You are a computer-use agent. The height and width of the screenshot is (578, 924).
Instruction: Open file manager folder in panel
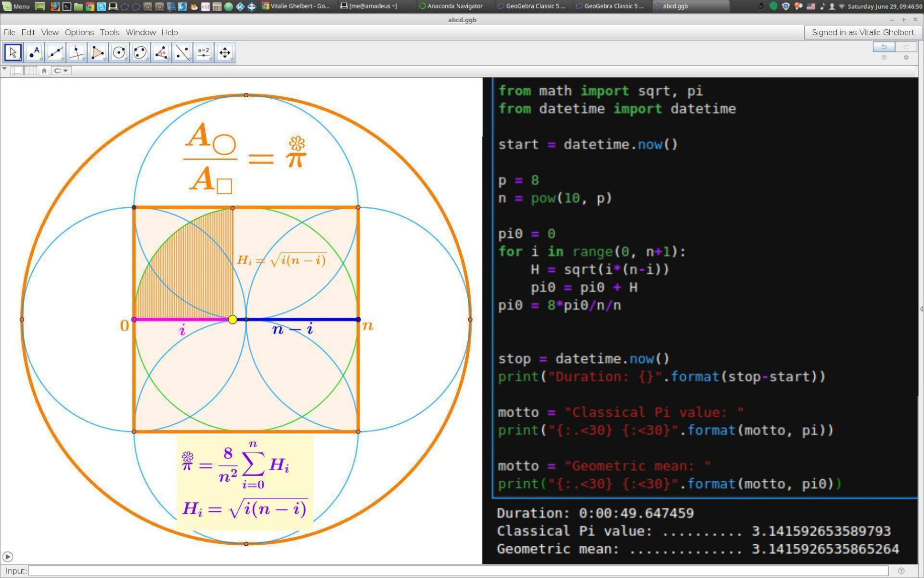(x=78, y=7)
